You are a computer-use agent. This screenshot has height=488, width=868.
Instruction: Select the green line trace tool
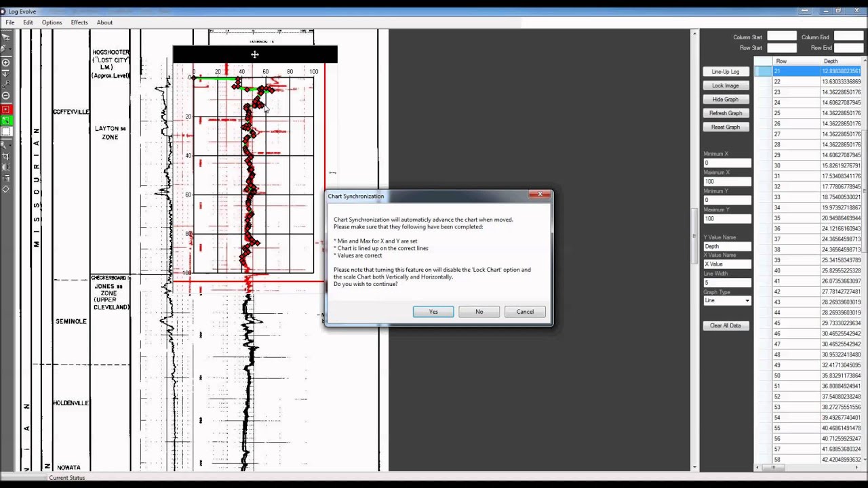5,121
